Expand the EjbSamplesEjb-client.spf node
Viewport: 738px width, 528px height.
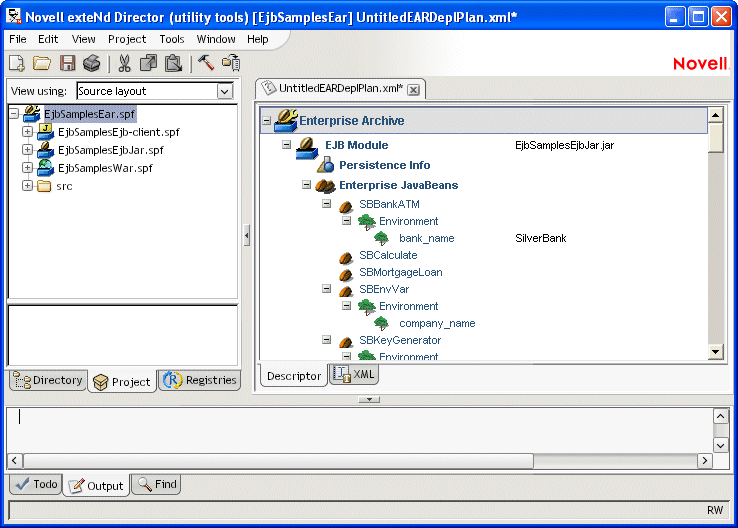click(x=27, y=131)
